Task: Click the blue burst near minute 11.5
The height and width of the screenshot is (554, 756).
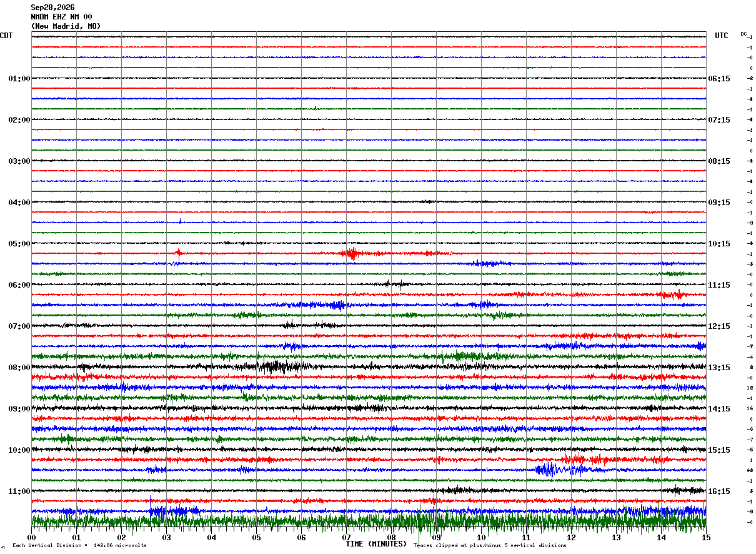Action: coord(549,469)
